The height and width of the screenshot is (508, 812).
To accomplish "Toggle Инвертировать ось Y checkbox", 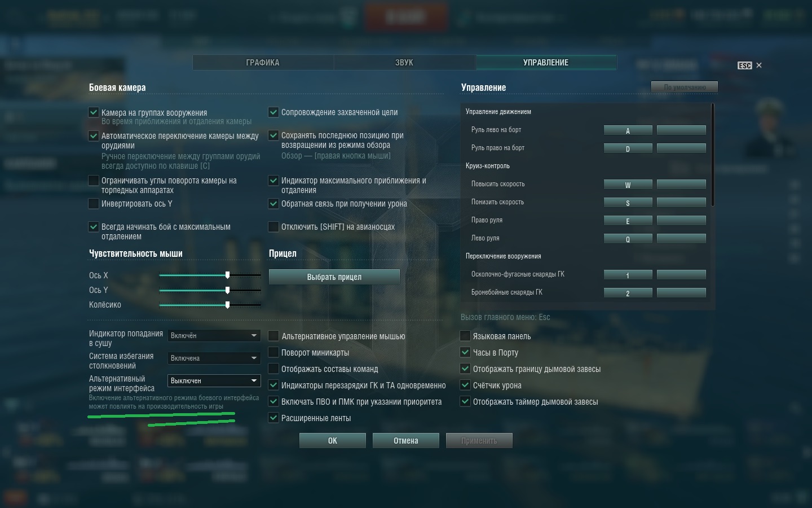I will click(x=94, y=203).
